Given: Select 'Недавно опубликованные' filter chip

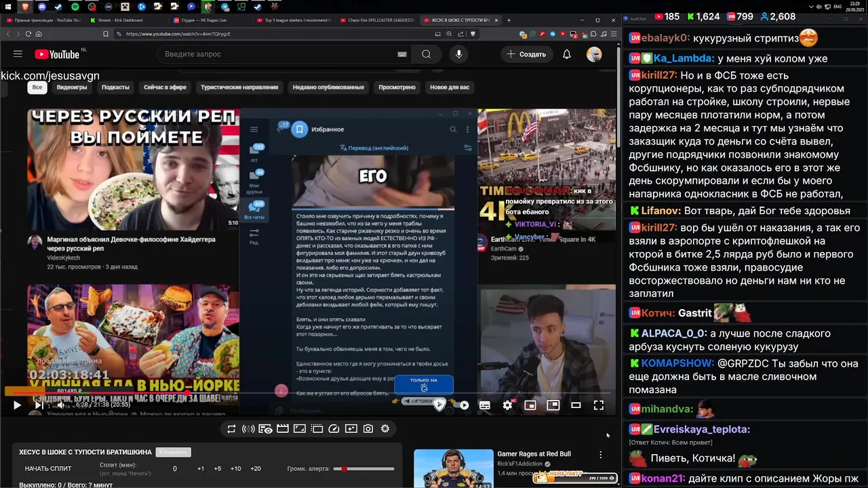Looking at the screenshot, I should 328,87.
